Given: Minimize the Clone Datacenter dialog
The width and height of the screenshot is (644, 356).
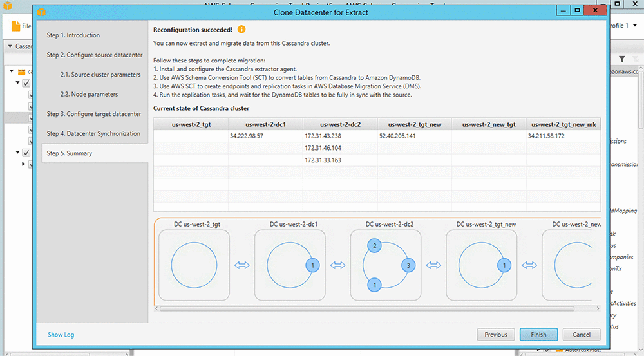Looking at the screenshot, I should [563, 11].
